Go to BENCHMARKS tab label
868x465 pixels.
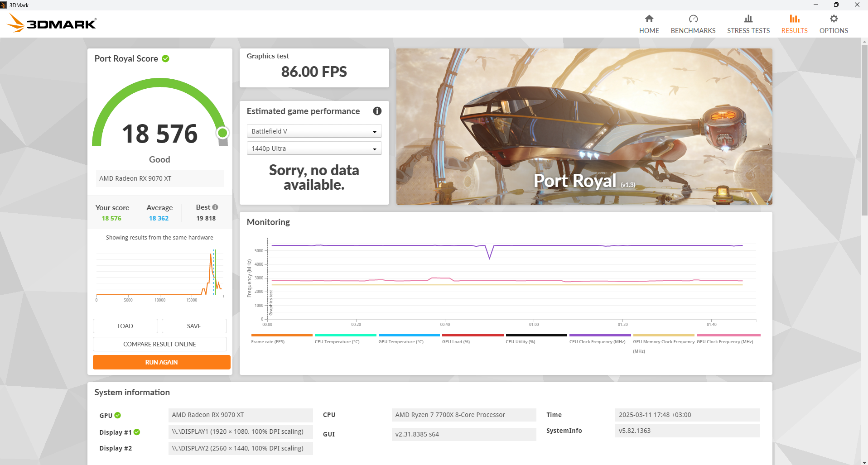click(x=693, y=31)
